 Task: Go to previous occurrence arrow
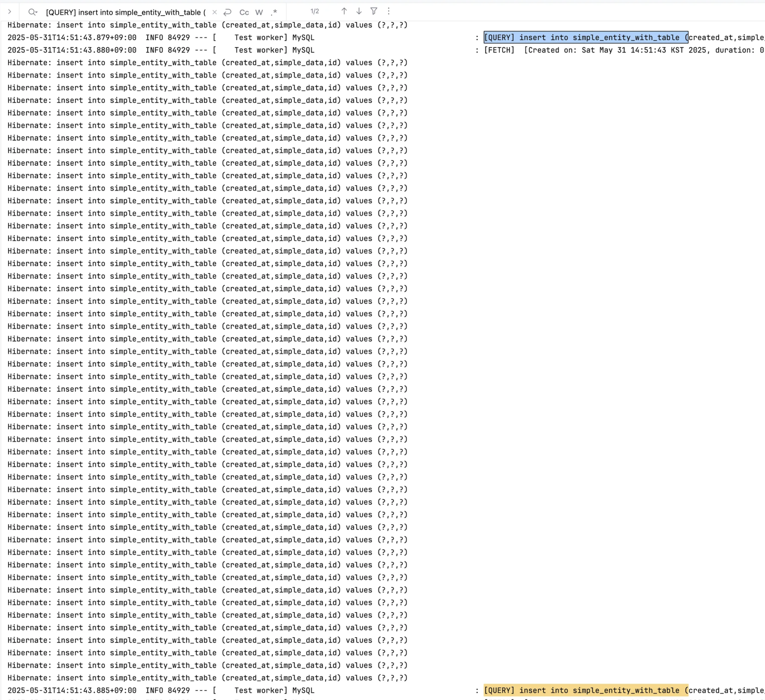coord(344,11)
